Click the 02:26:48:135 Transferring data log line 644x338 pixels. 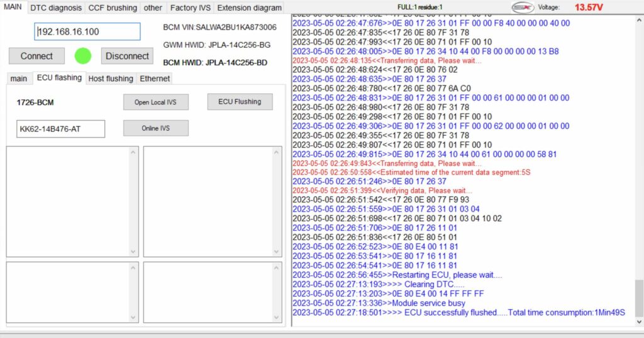(387, 60)
